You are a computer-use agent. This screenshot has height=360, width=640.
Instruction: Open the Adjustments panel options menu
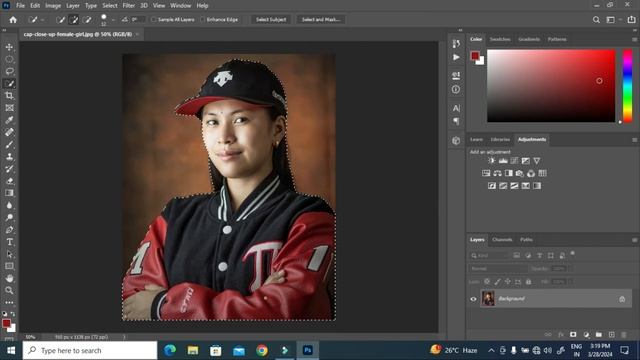tap(634, 140)
